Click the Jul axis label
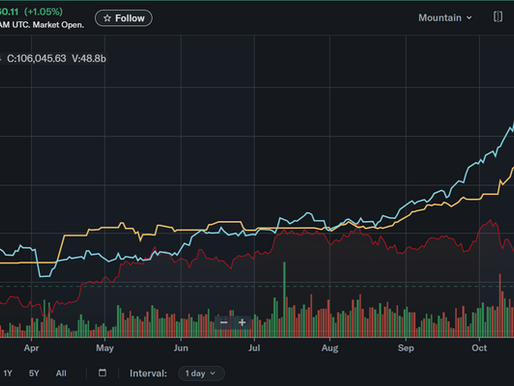Screen dimensions: 514x386 click(254, 348)
